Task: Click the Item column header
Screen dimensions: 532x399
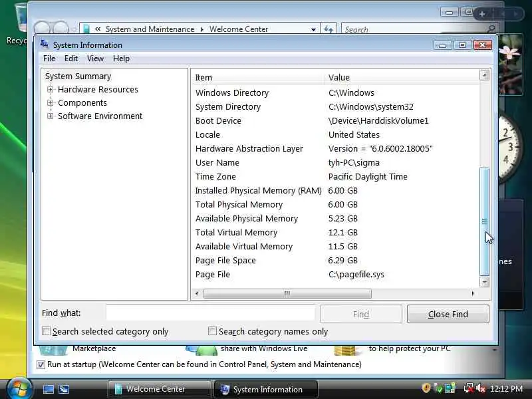Action: [258, 77]
